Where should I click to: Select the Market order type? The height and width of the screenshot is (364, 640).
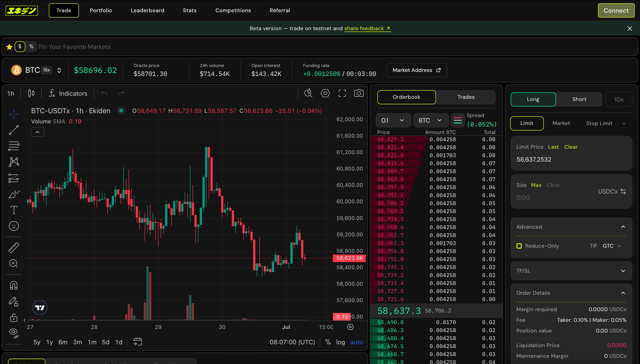click(561, 123)
